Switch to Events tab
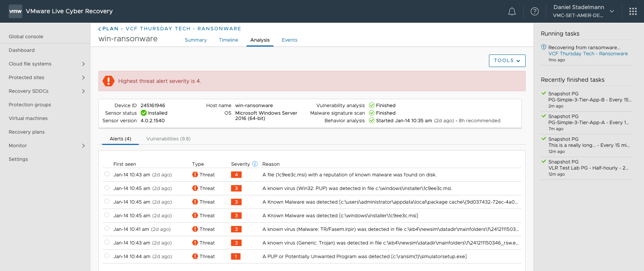This screenshot has height=271, width=644. pos(289,40)
